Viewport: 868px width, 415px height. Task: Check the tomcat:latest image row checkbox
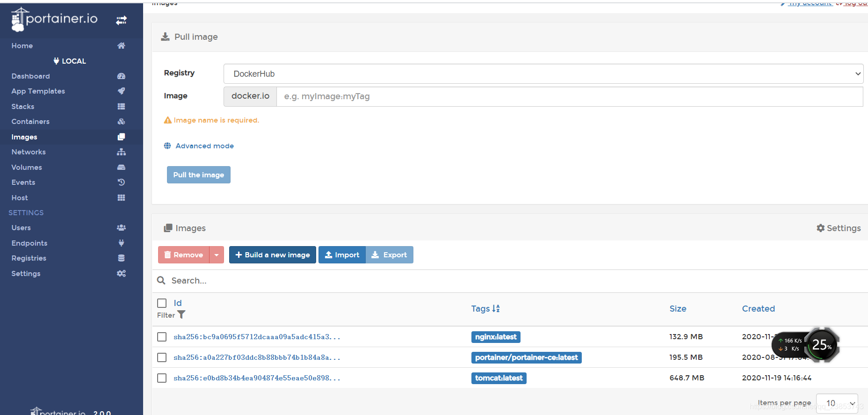coord(162,378)
